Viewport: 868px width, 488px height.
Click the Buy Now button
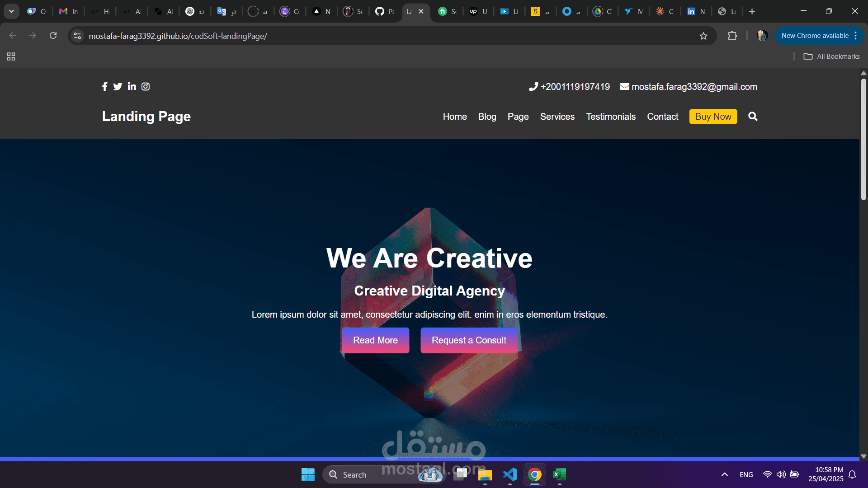pyautogui.click(x=713, y=116)
